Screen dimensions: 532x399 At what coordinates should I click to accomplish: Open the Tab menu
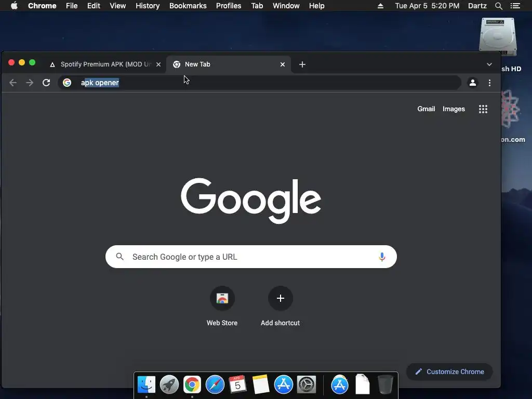click(x=257, y=6)
